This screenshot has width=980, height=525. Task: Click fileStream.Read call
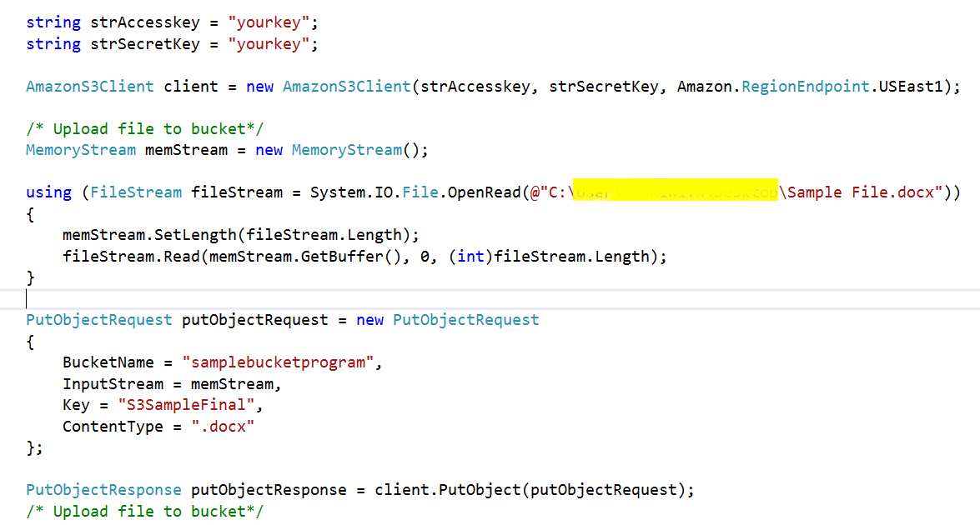pos(131,257)
